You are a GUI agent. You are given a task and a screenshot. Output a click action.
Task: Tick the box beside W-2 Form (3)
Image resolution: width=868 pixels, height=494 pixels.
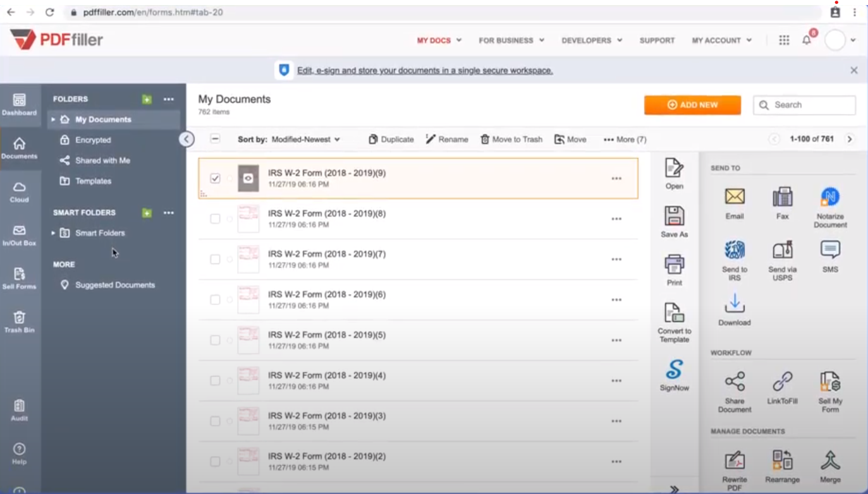pyautogui.click(x=215, y=421)
